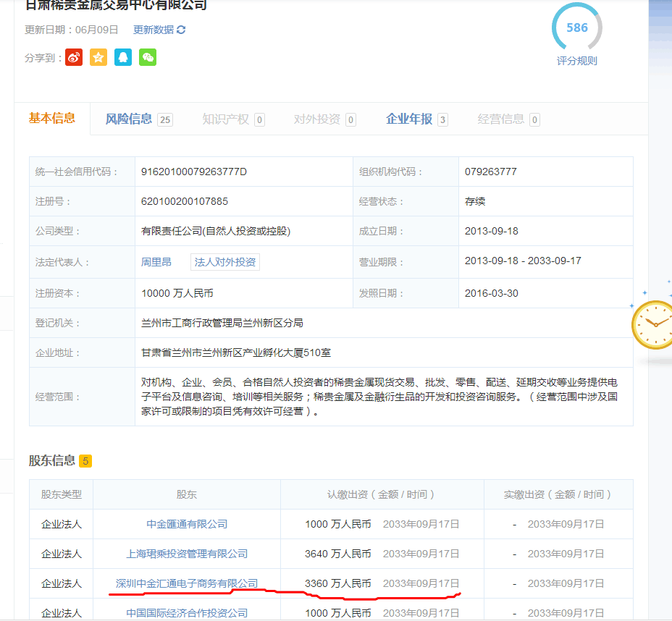Open the 评分规则 link

577,61
